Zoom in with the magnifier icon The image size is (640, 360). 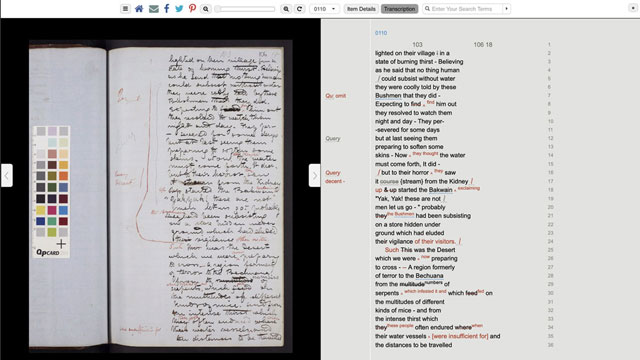coord(286,9)
